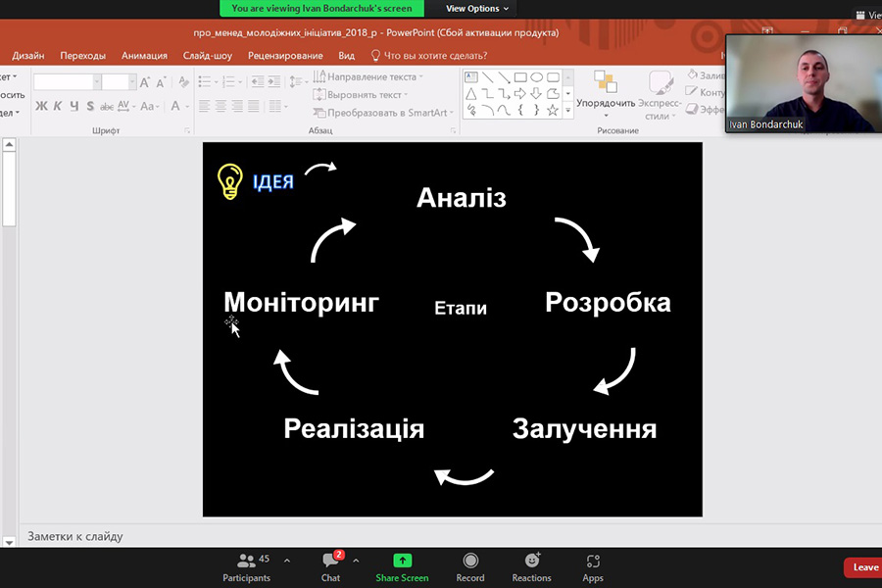This screenshot has height=588, width=882.
Task: Click the Что вы хотите сделать search box
Action: [430, 56]
